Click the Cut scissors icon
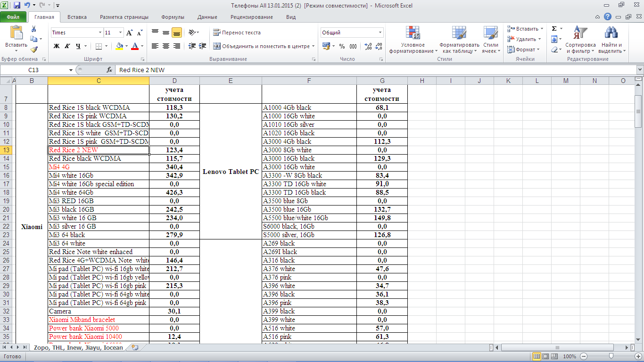The height and width of the screenshot is (362, 644). click(x=33, y=29)
